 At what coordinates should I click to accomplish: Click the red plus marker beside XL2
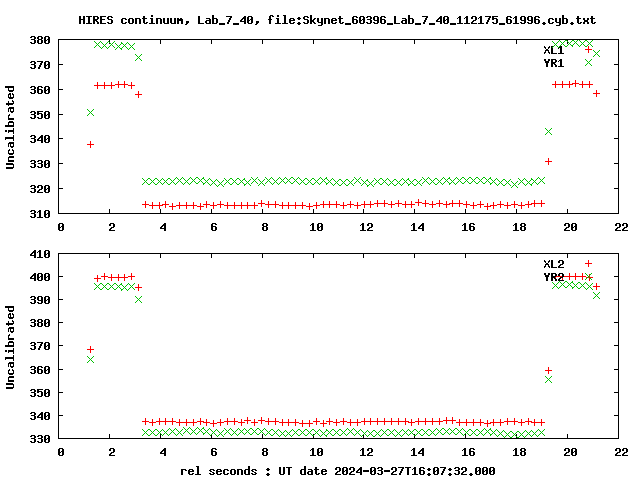point(588,264)
